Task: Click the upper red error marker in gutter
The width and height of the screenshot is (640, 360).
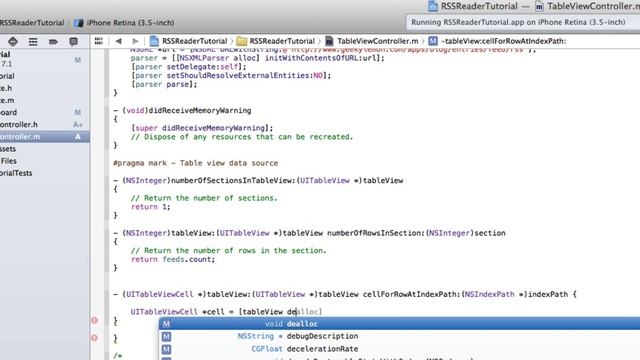Action: pyautogui.click(x=94, y=320)
